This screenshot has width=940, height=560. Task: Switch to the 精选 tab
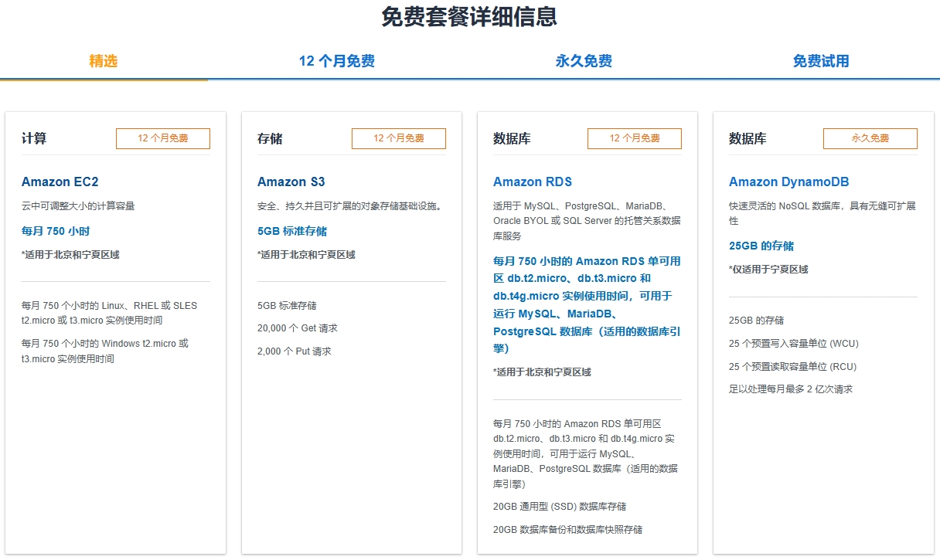104,61
